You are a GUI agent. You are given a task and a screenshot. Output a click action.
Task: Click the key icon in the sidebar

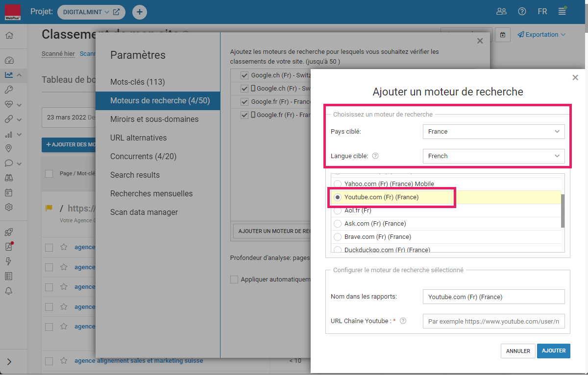click(x=9, y=90)
